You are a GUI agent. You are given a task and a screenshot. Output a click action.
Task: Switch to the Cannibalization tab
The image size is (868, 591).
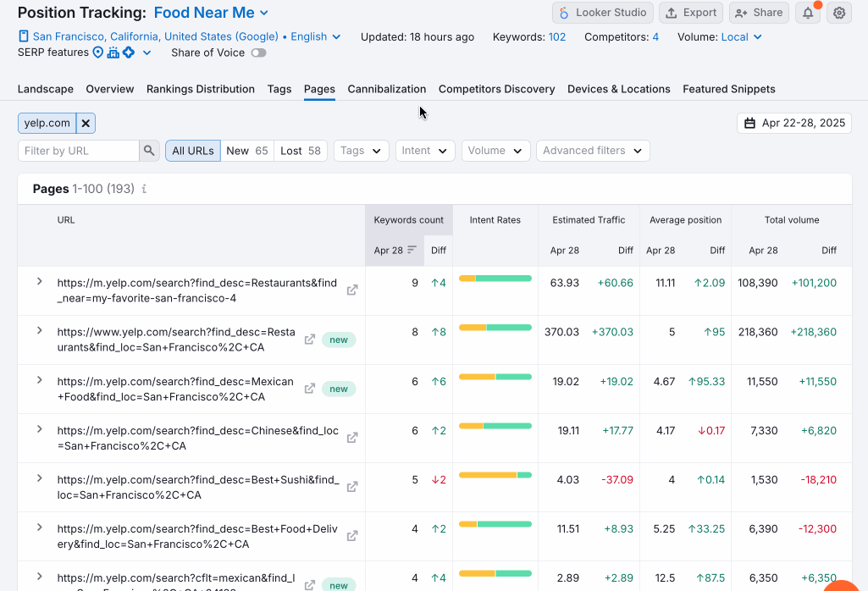pos(386,89)
